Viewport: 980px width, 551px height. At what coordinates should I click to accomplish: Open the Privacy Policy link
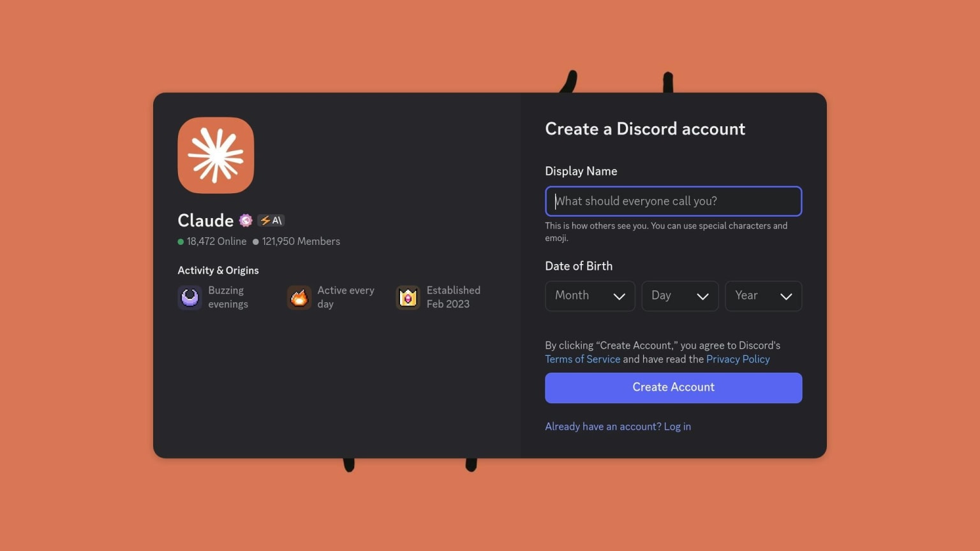click(738, 359)
